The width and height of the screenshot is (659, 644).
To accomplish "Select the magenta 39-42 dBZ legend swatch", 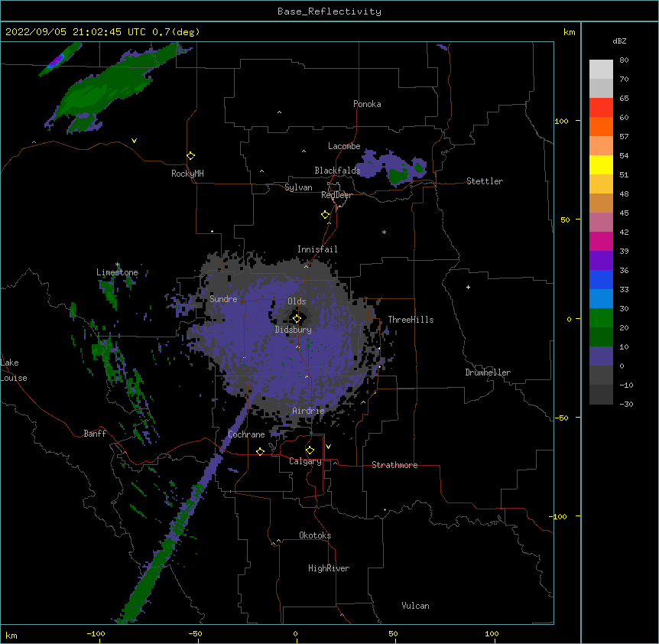I will tap(601, 242).
